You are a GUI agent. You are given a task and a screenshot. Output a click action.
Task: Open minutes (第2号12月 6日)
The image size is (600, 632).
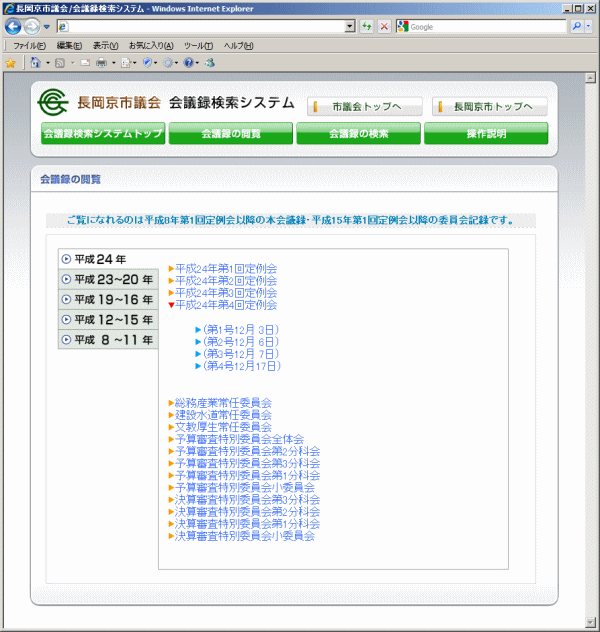(x=241, y=342)
